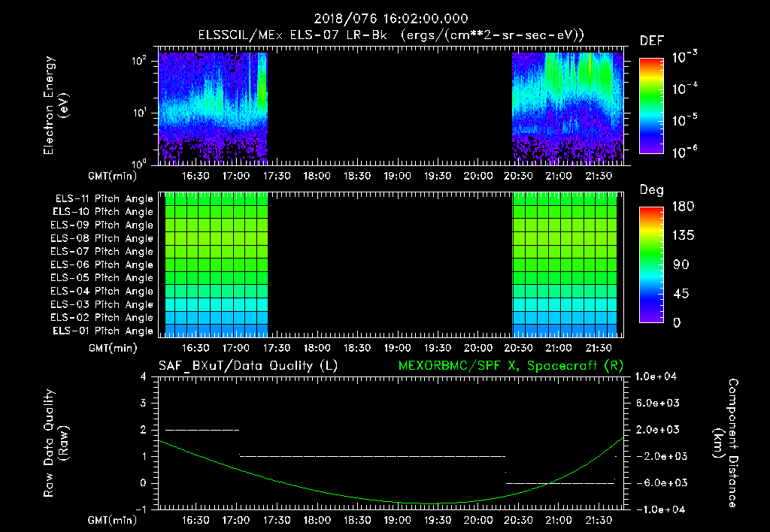Click the 45 value on the Deg scale
This screenshot has width=770, height=532.
click(x=681, y=294)
